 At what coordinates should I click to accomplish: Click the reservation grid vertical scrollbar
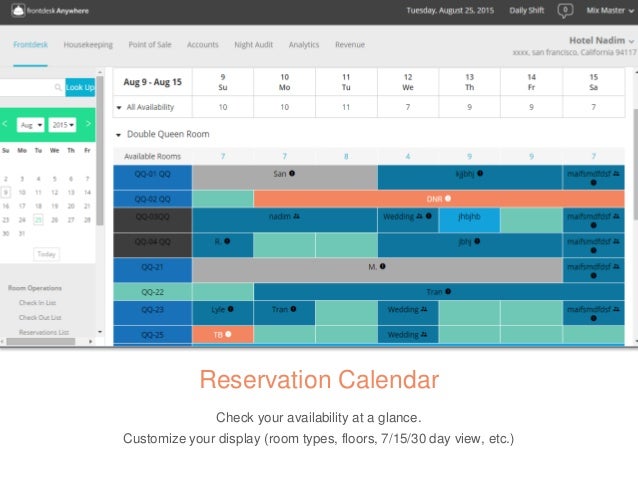[636, 165]
